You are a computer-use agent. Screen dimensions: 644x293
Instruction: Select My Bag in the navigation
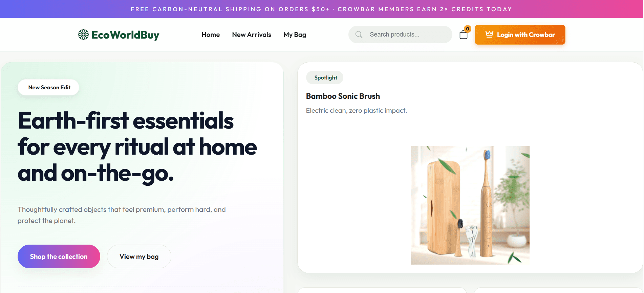(295, 35)
